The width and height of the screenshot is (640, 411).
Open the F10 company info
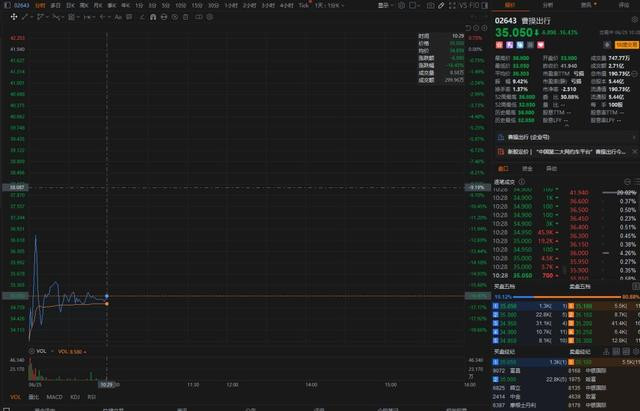474,5
